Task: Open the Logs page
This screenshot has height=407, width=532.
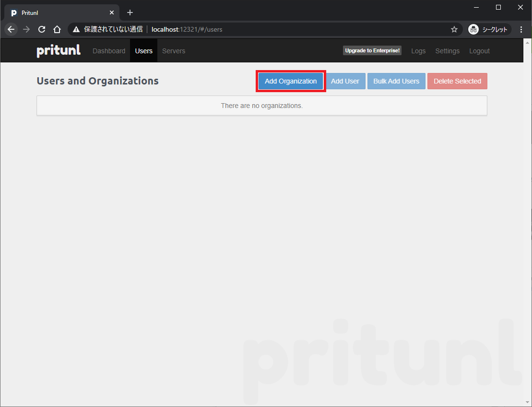Action: click(x=418, y=51)
